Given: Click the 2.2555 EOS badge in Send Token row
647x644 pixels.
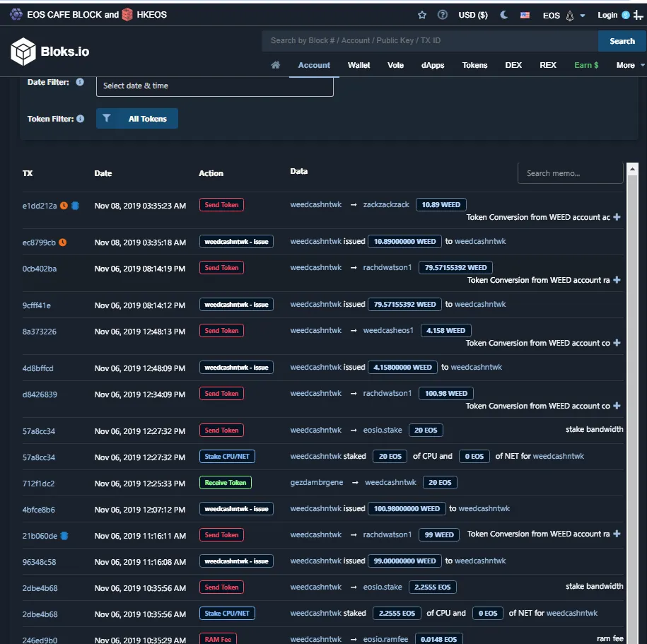Looking at the screenshot, I should point(433,587).
